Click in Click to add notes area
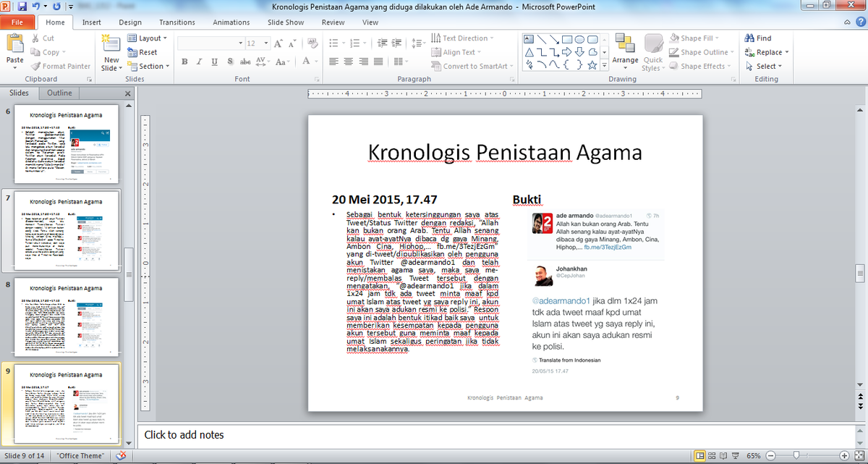 (x=496, y=435)
